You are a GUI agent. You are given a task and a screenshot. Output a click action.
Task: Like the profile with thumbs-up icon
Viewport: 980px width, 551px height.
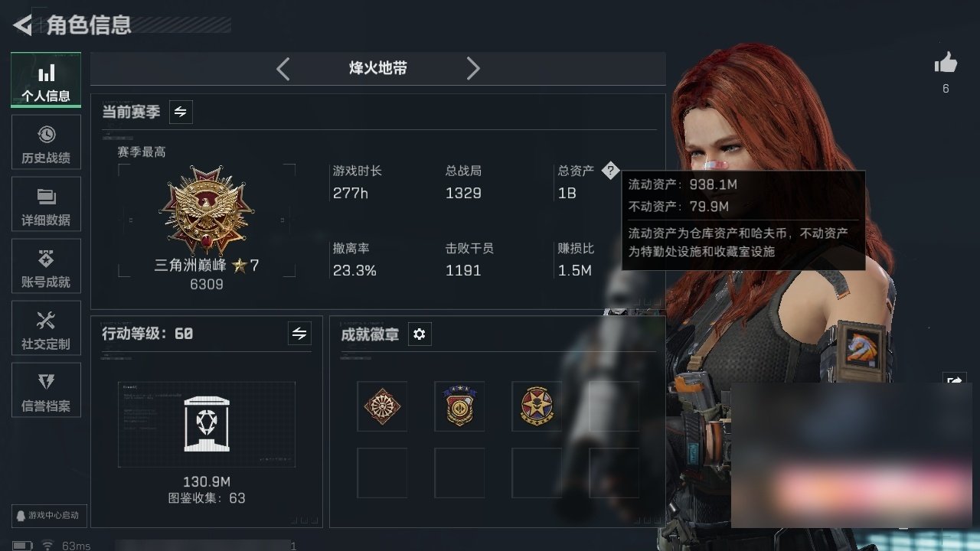tap(946, 64)
